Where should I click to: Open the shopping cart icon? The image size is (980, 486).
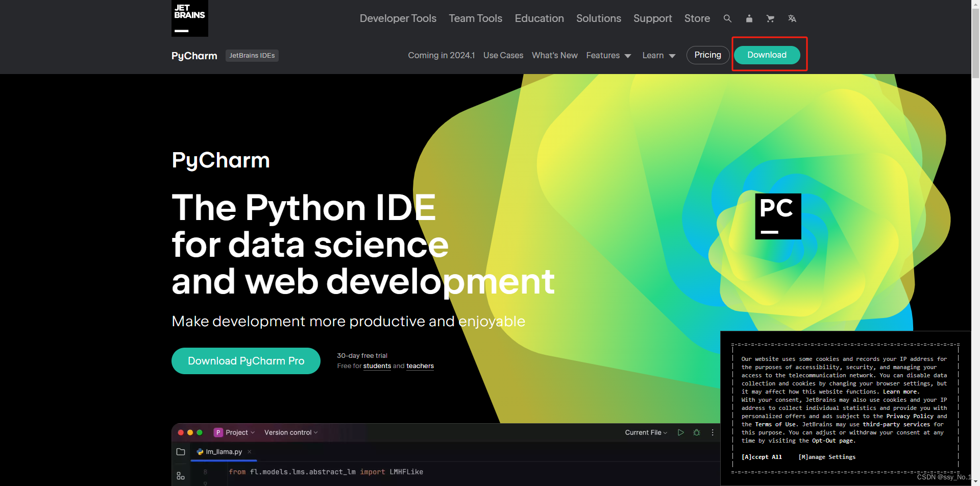[x=770, y=18]
